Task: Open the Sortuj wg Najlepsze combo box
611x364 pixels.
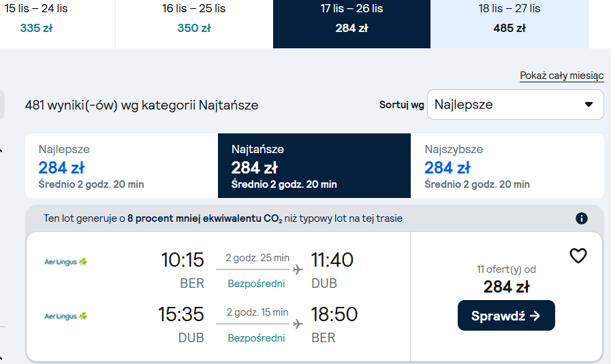Action: tap(515, 104)
